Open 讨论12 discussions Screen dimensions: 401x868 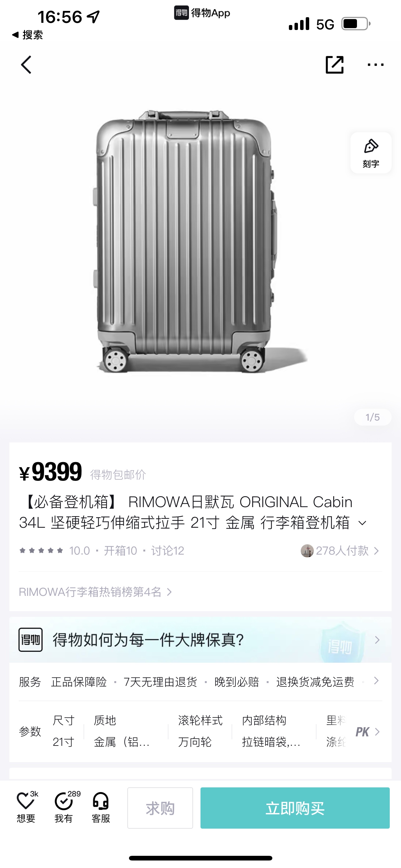pyautogui.click(x=167, y=551)
